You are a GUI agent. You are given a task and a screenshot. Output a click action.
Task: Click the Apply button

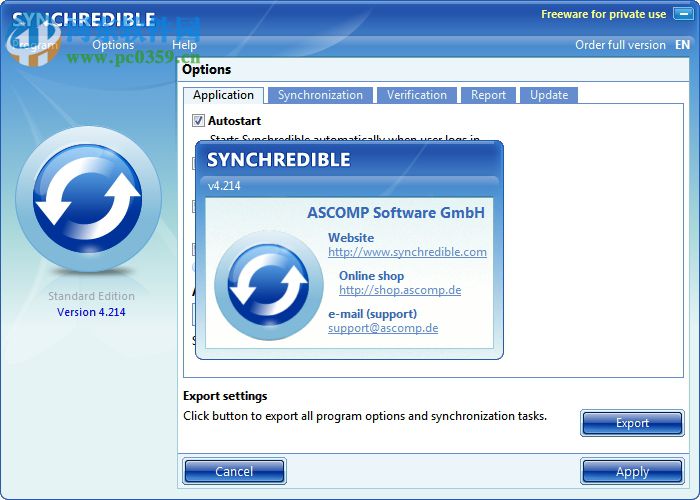(x=632, y=471)
